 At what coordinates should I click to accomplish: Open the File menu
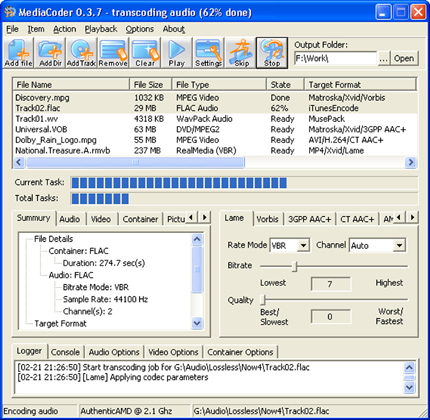[x=12, y=29]
